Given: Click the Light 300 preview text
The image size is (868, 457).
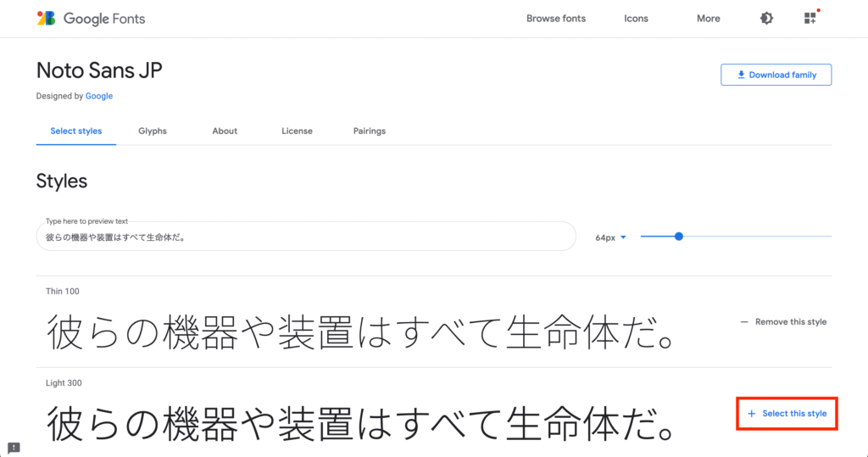Looking at the screenshot, I should tap(360, 424).
